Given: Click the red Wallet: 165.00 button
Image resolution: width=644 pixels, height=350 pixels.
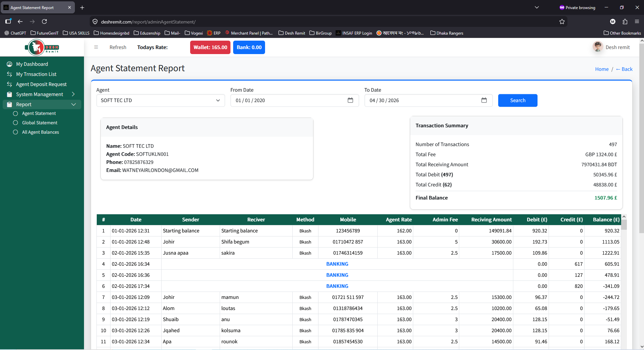Looking at the screenshot, I should (210, 47).
